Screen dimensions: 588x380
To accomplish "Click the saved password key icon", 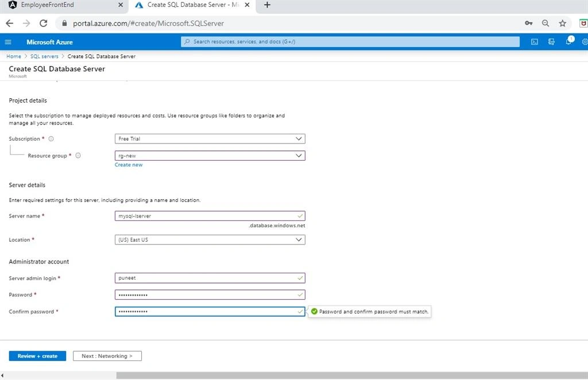I will pos(528,23).
